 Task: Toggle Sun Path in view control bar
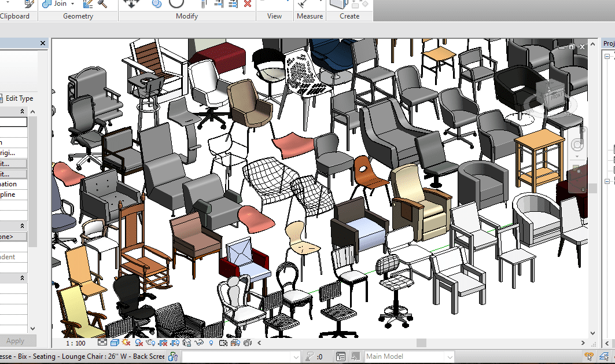pos(126,343)
